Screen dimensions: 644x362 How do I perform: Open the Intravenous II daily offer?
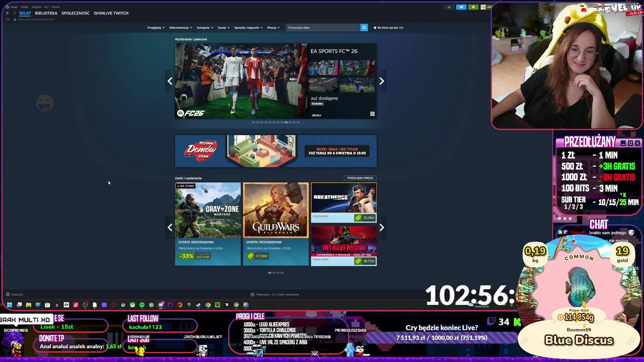(x=344, y=245)
